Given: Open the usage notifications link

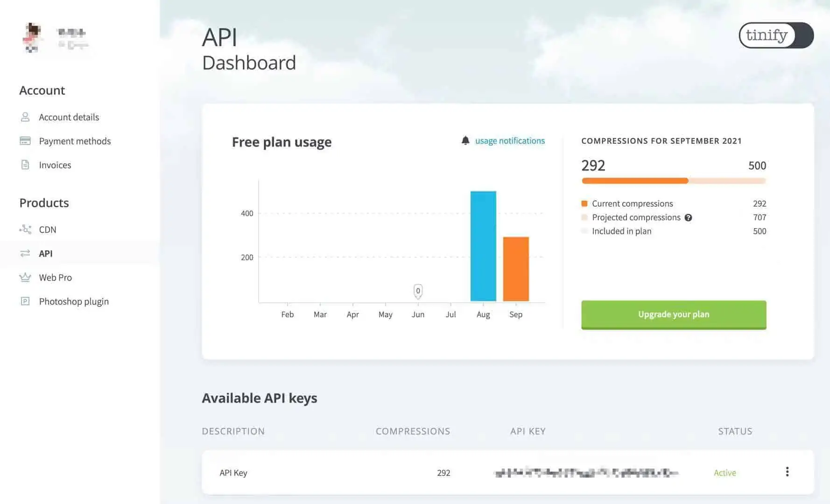Looking at the screenshot, I should coord(510,140).
